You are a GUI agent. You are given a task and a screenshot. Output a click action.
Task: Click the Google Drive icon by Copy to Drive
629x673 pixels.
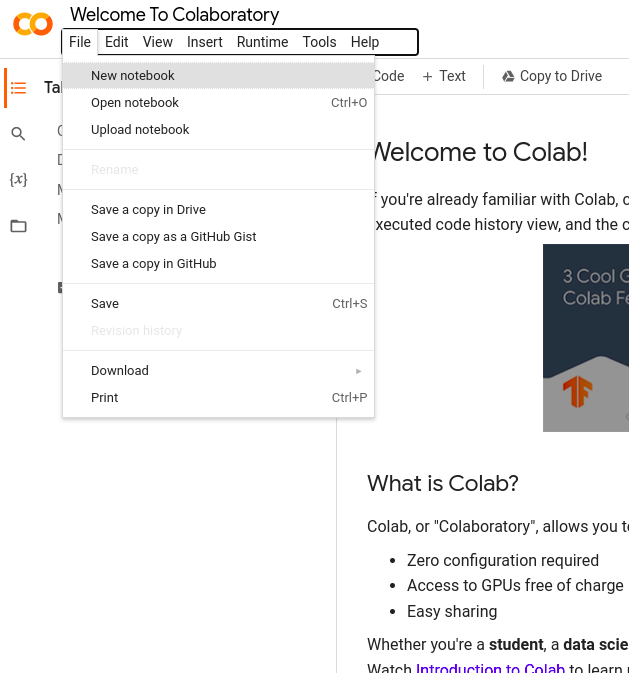pos(508,76)
